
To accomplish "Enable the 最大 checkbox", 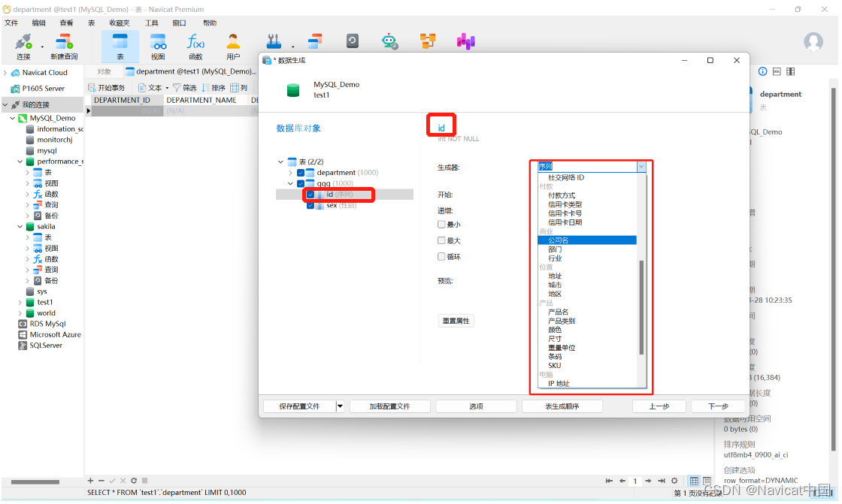I will (441, 240).
